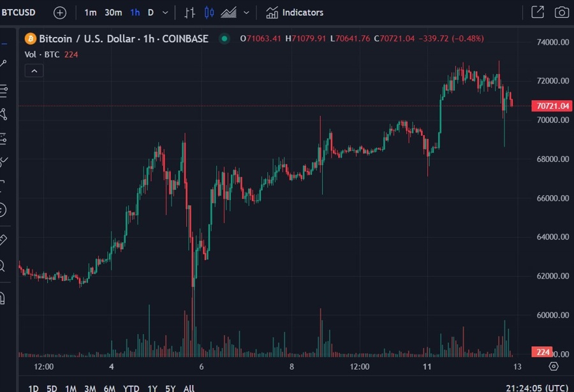Select the candlestick chart type icon
Viewport: 574px width, 392px height.
click(209, 12)
